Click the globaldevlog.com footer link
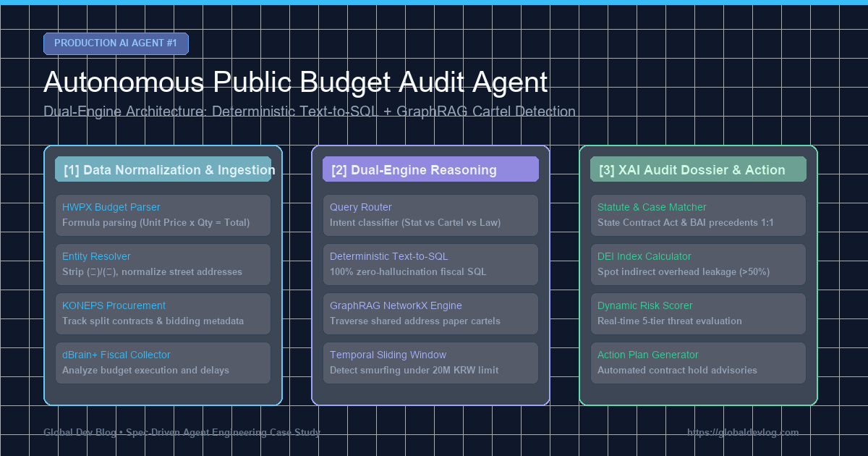Image resolution: width=868 pixels, height=456 pixels. pyautogui.click(x=743, y=432)
